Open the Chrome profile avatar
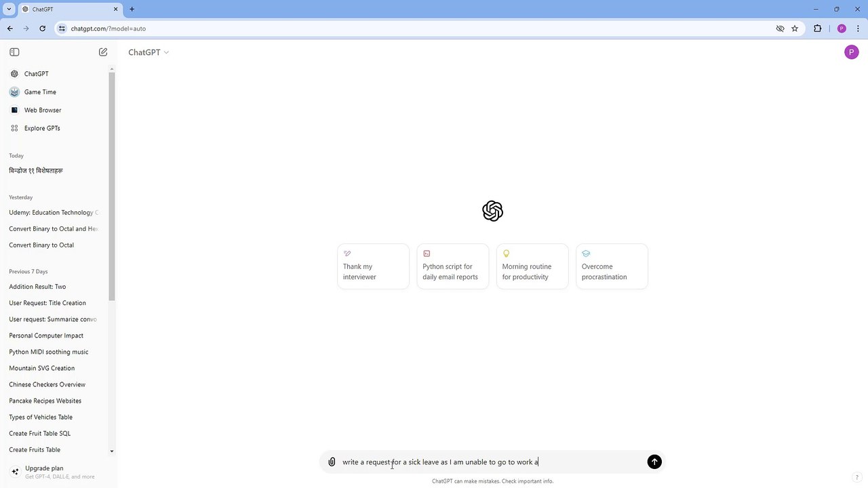This screenshot has height=488, width=868. [x=842, y=28]
